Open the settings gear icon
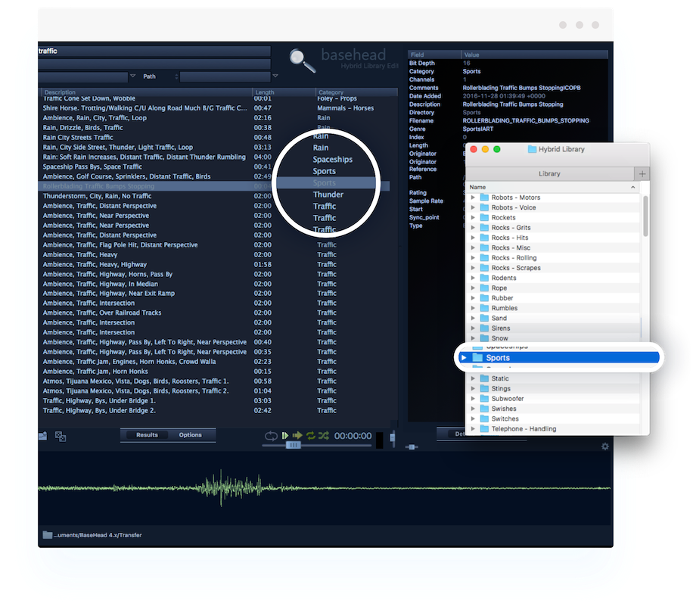 [605, 446]
